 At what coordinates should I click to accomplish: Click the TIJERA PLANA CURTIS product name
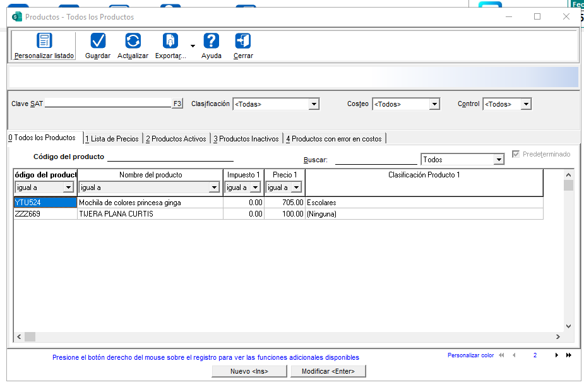coord(116,214)
